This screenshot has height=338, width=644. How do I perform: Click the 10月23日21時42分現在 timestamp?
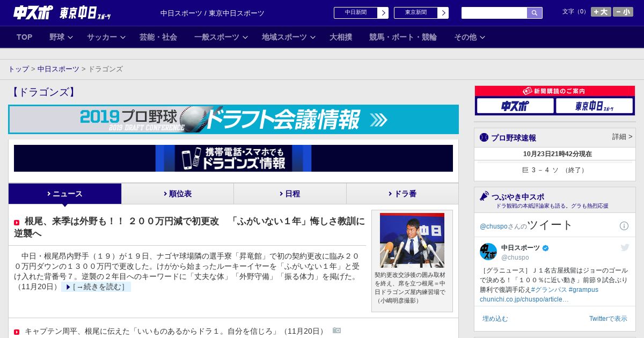(558, 154)
